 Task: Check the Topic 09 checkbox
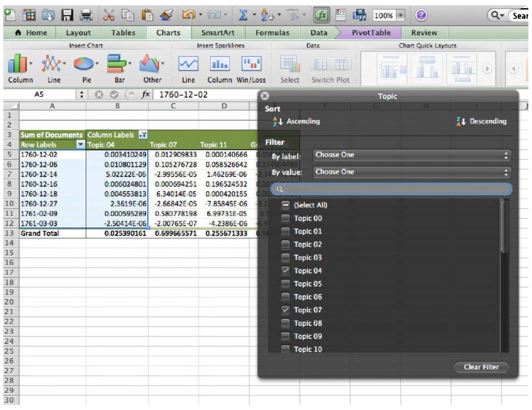(x=286, y=336)
